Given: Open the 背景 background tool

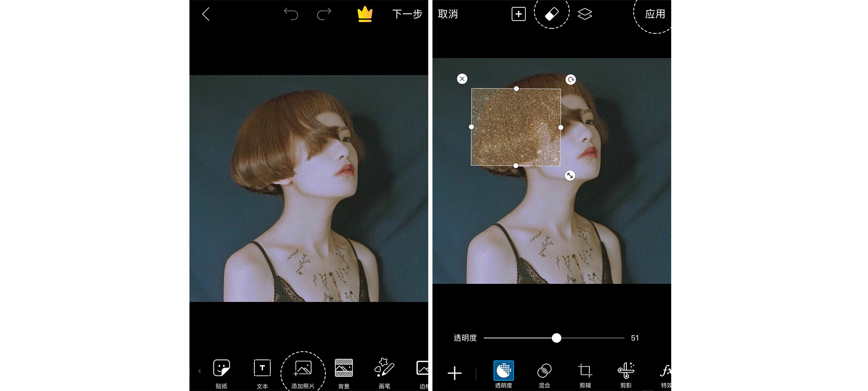Looking at the screenshot, I should [344, 373].
